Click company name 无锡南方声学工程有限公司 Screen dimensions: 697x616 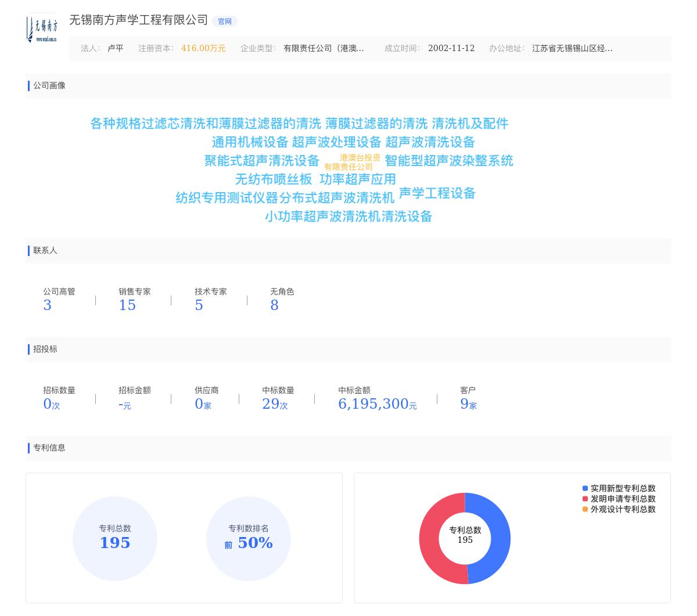138,20
